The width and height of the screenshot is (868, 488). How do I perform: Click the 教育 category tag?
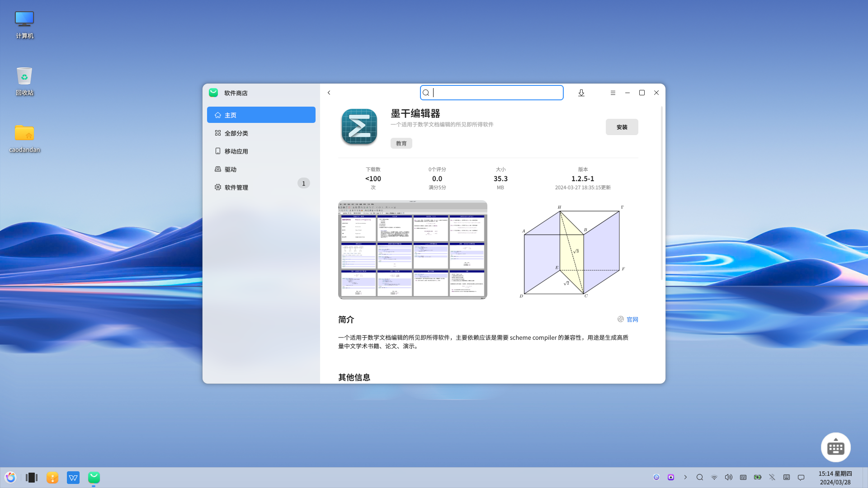coord(401,143)
